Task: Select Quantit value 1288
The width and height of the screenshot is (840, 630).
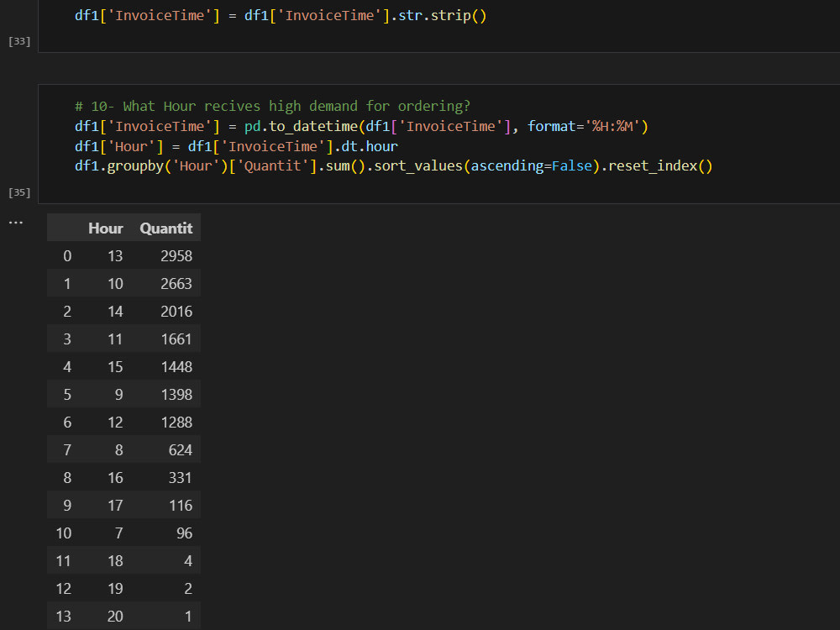Action: [176, 423]
